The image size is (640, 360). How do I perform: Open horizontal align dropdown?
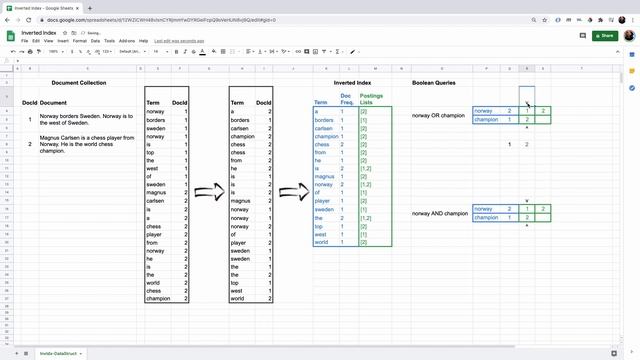click(250, 52)
